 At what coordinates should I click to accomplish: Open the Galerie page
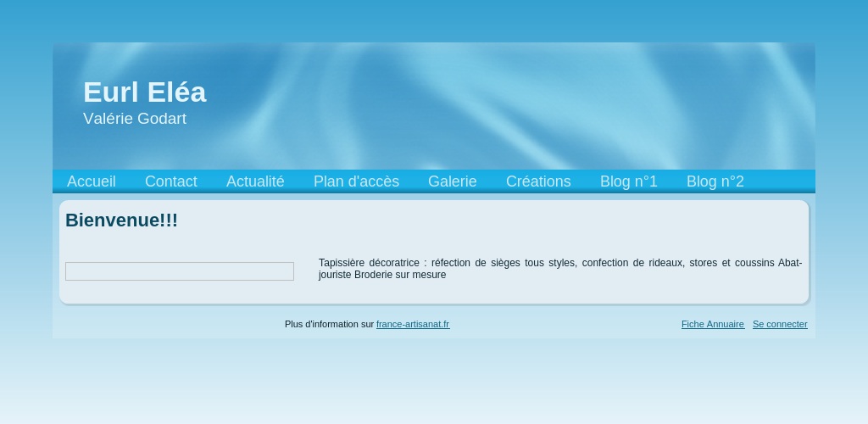point(453,181)
